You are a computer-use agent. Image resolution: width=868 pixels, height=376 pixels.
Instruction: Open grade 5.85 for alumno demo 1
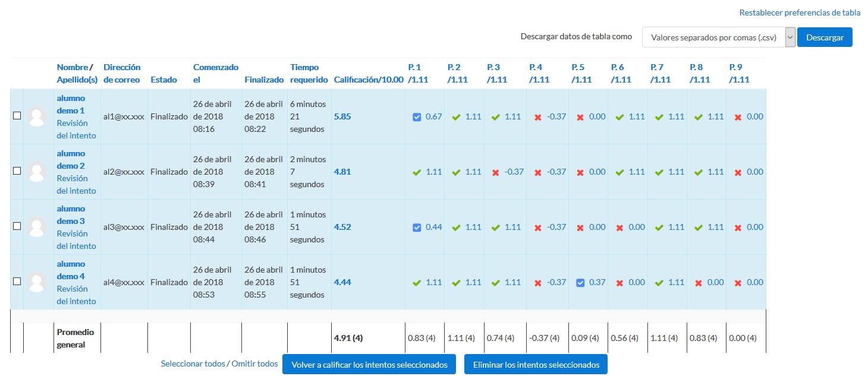click(x=342, y=116)
